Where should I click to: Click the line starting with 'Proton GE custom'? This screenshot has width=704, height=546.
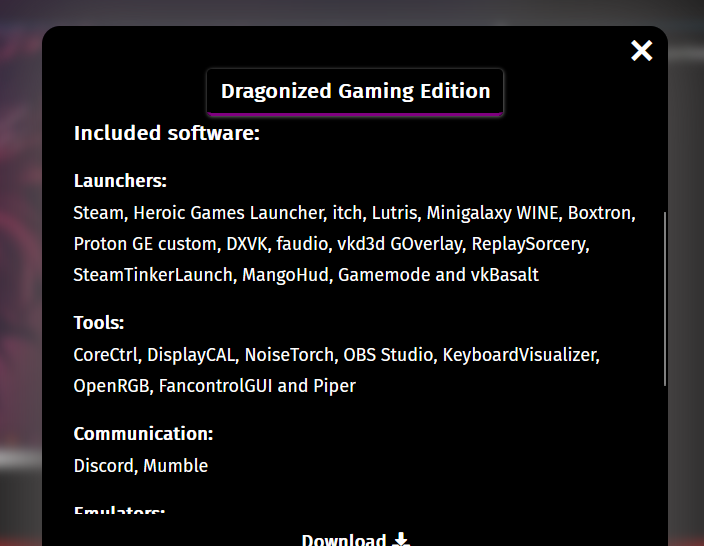click(331, 244)
